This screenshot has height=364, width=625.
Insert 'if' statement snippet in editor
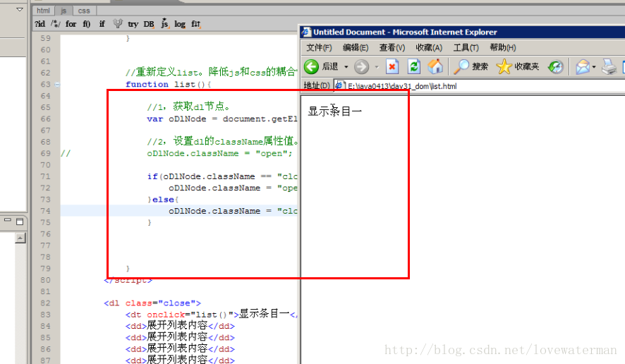[x=102, y=24]
